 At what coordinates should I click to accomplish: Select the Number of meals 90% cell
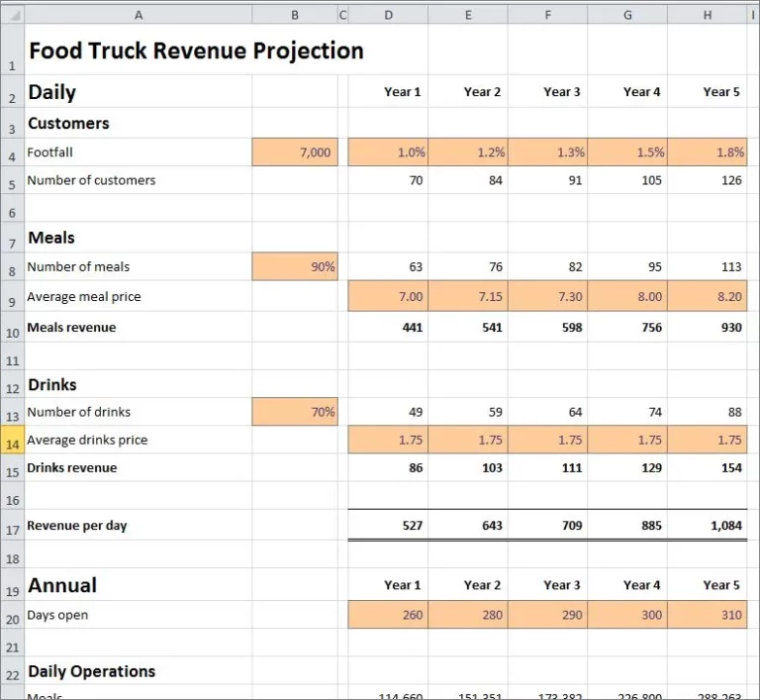[x=294, y=266]
